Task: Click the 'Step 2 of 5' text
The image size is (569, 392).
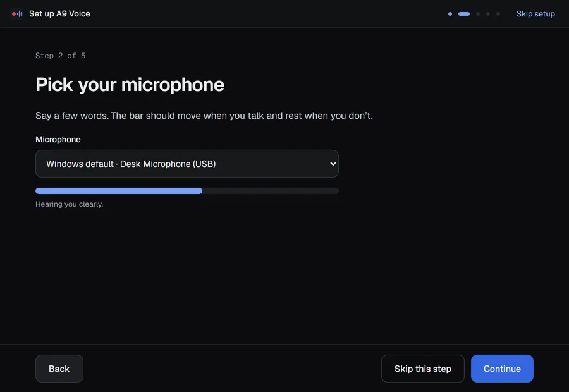Action: click(x=60, y=56)
